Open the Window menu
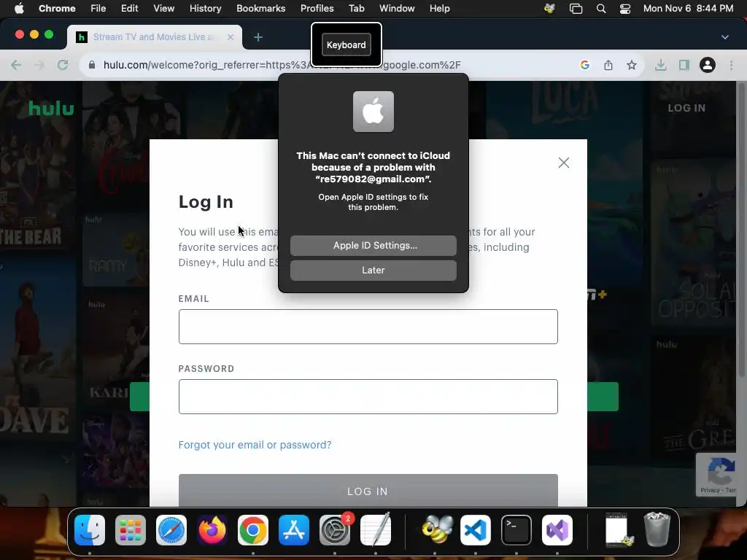Screen dimensions: 747x560 [x=397, y=9]
